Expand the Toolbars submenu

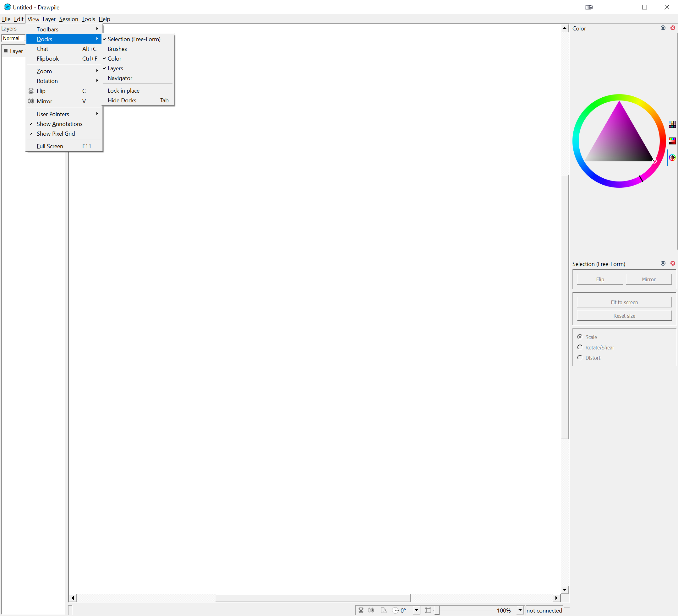tap(47, 29)
